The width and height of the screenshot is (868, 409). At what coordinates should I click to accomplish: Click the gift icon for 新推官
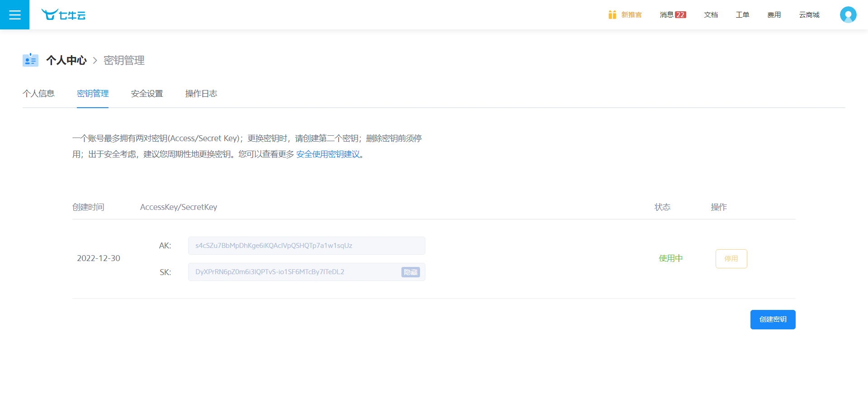612,15
